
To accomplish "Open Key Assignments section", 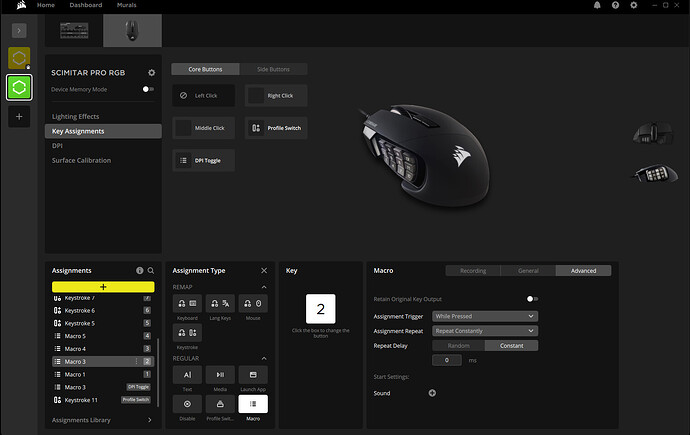I will pos(103,131).
